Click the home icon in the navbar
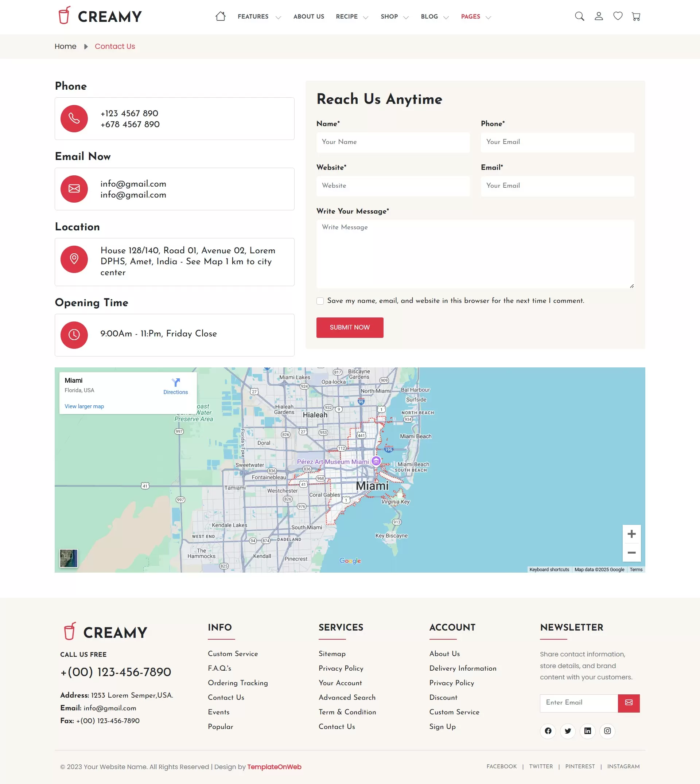 (220, 16)
